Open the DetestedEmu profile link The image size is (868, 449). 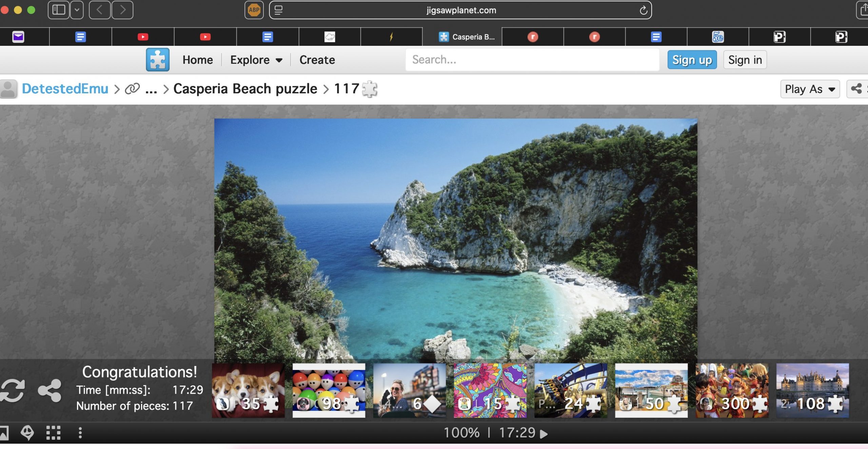pyautogui.click(x=65, y=89)
